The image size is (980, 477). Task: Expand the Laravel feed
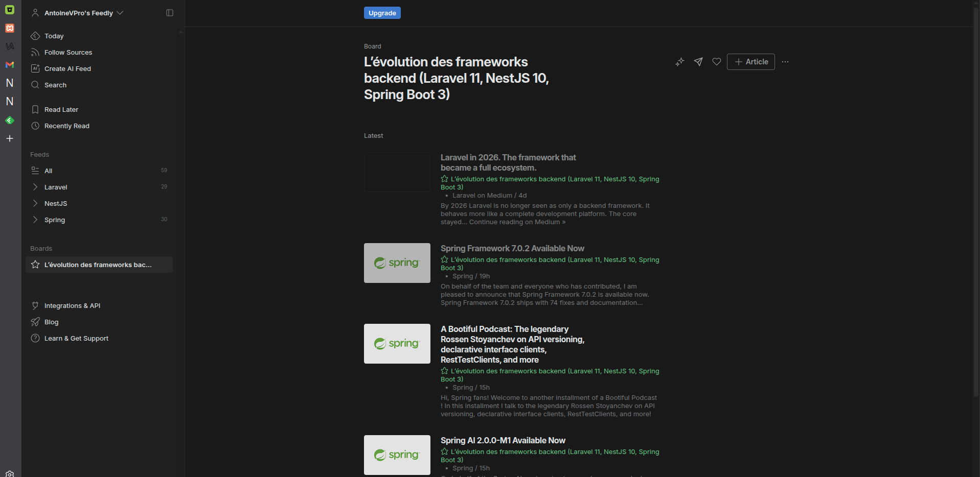point(34,187)
